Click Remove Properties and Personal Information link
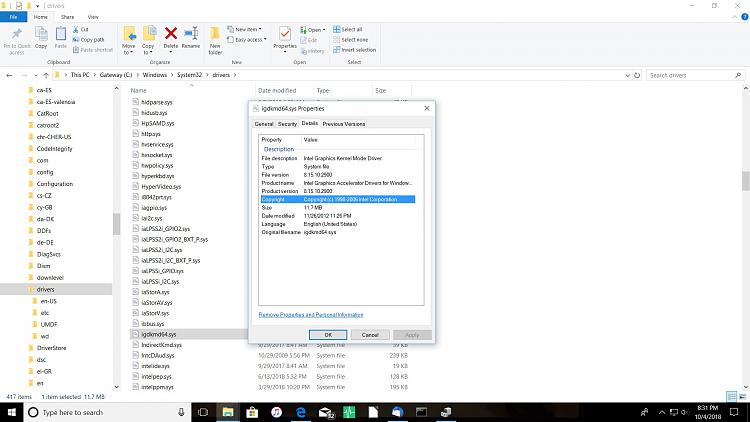Image resolution: width=750 pixels, height=422 pixels. tap(311, 315)
